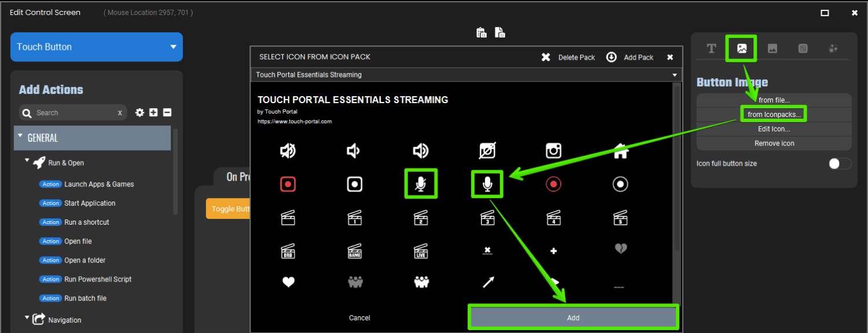Select the gray broken heart icon

620,249
